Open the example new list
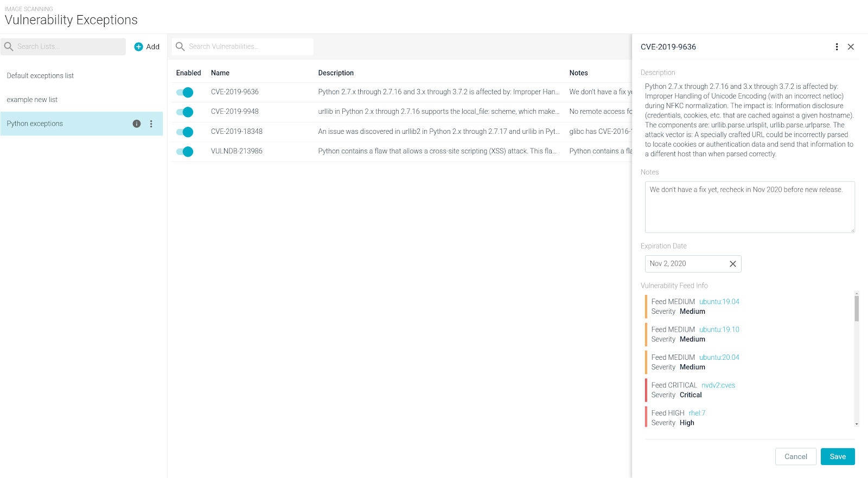The height and width of the screenshot is (478, 868). [x=82, y=100]
